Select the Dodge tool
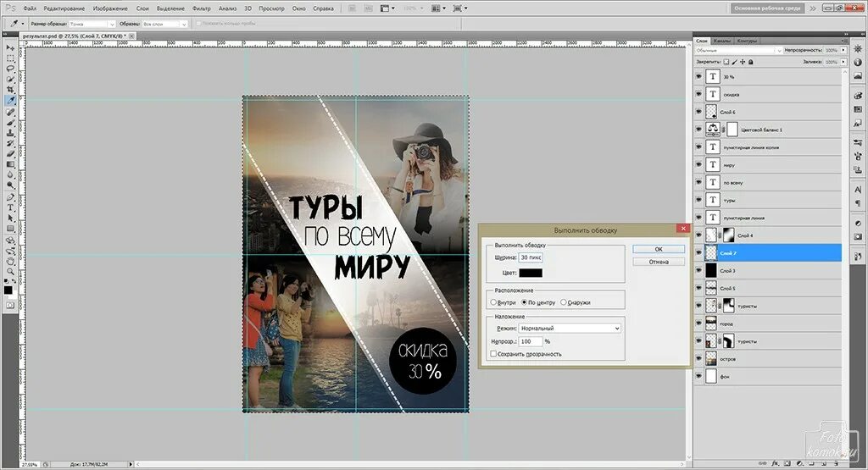Viewport: 868px width, 470px height. 10,185
